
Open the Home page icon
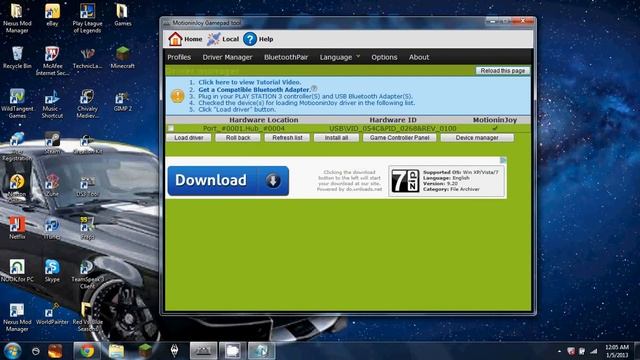pos(176,39)
